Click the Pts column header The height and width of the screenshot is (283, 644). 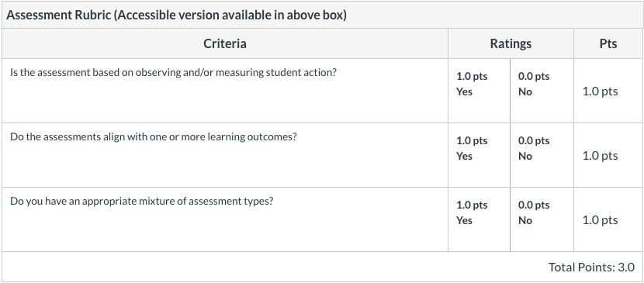tap(608, 43)
